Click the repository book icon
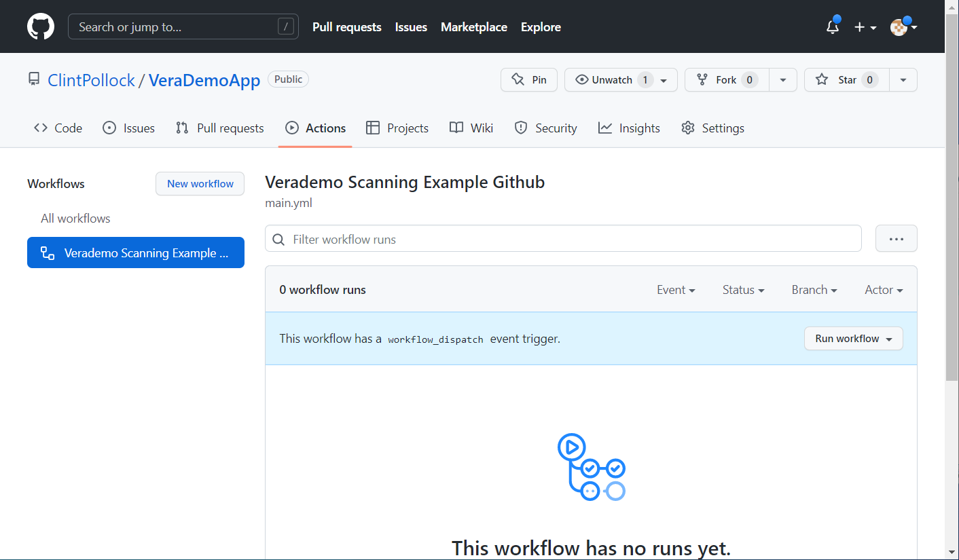959x560 pixels. pyautogui.click(x=34, y=79)
